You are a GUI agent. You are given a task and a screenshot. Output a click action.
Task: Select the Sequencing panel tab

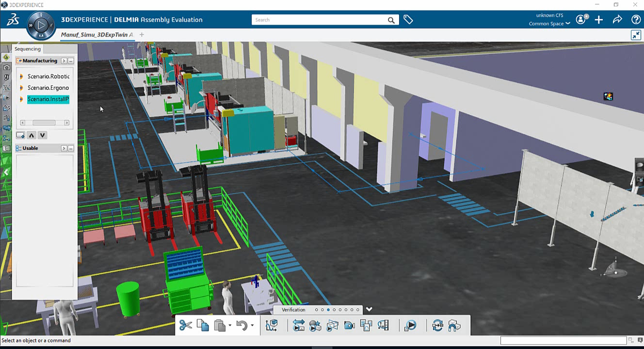pyautogui.click(x=28, y=49)
